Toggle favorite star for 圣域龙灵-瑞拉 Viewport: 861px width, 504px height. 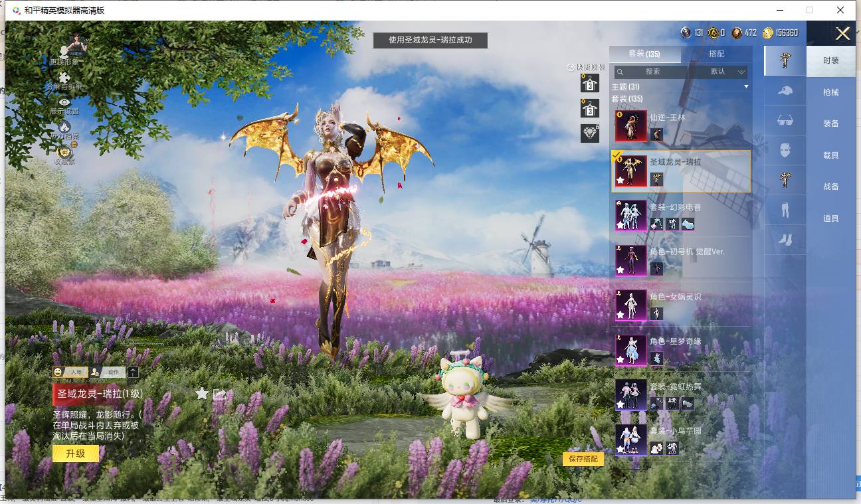click(202, 394)
